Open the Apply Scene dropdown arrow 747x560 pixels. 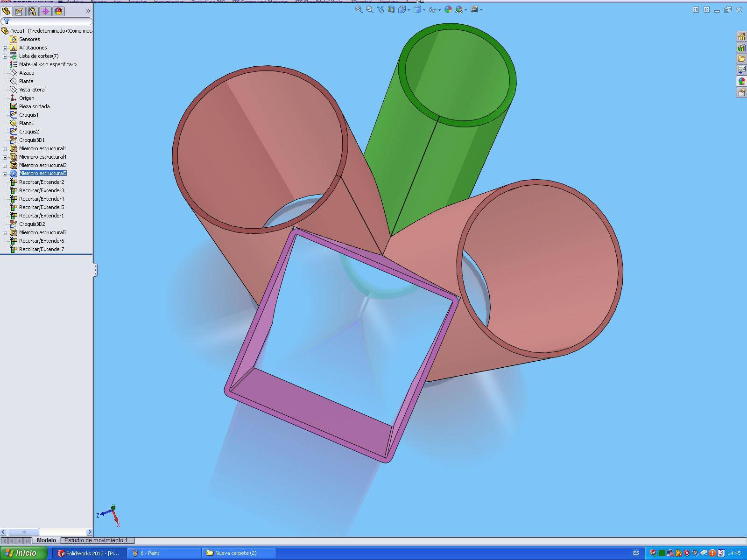point(465,10)
